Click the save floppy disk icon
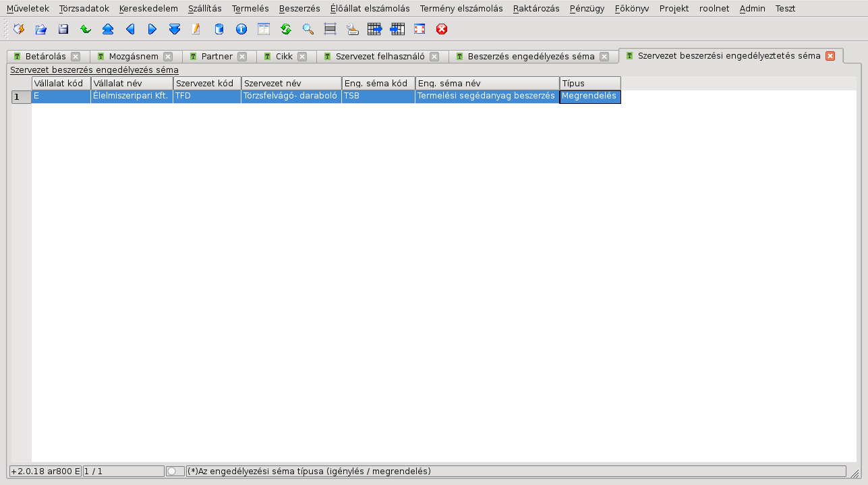 63,30
